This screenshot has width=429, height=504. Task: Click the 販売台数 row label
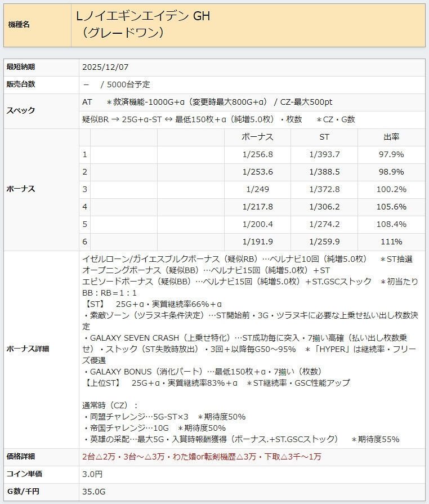coord(21,84)
